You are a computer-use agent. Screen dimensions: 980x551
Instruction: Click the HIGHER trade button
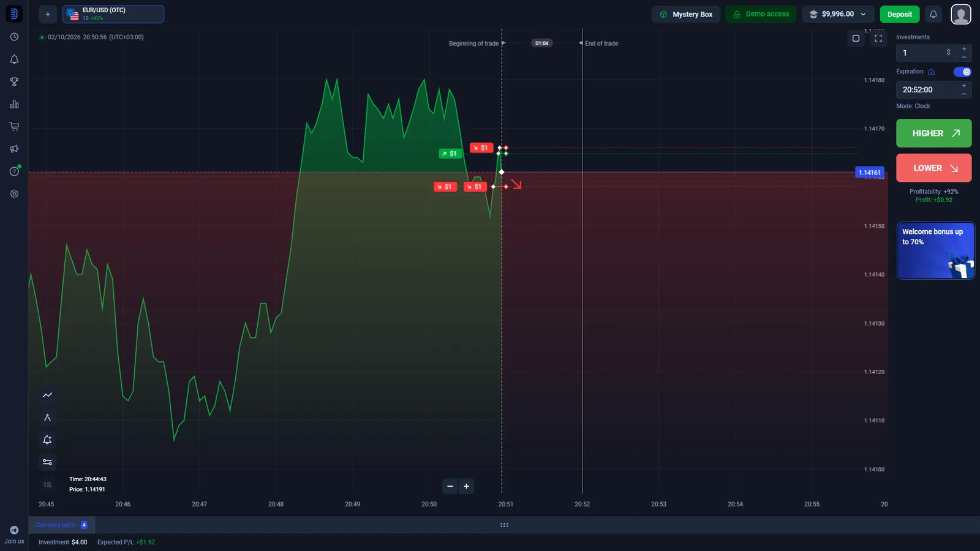click(933, 133)
